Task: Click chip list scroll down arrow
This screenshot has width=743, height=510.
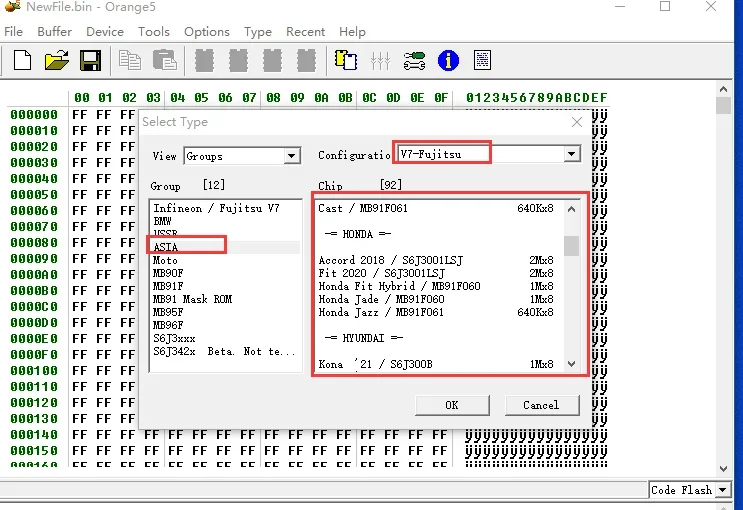Action: (x=571, y=364)
